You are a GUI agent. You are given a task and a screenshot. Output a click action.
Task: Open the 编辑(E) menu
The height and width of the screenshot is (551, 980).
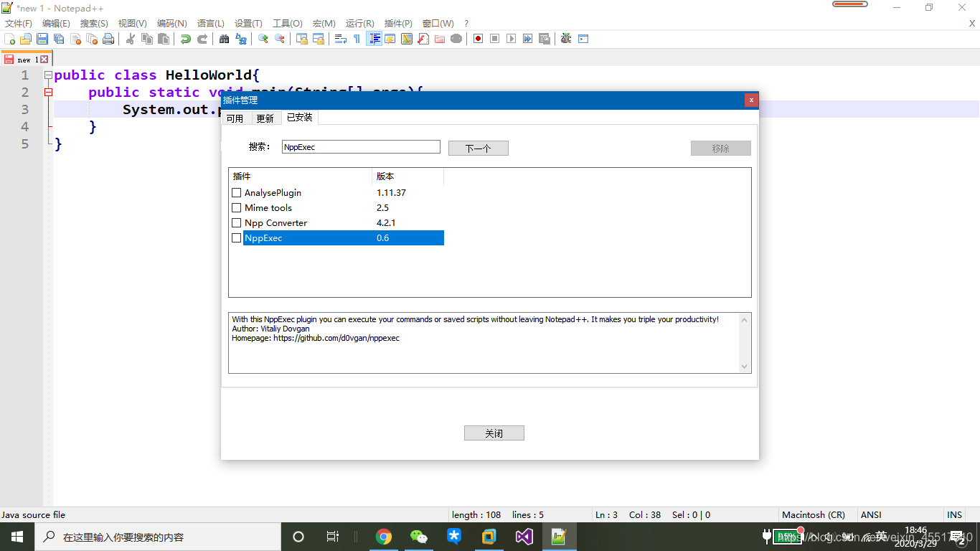pos(56,24)
